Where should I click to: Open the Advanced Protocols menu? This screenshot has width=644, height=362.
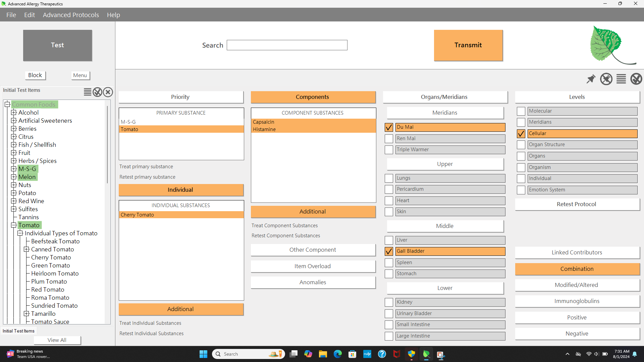[71, 15]
